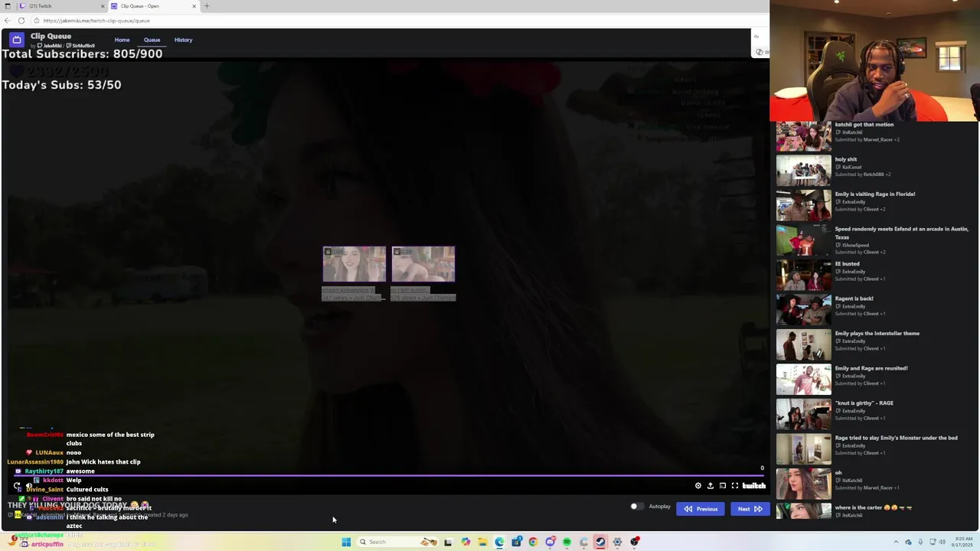Follow the SirMuffin9 GitHub link
Image resolution: width=980 pixels, height=551 pixels.
(x=81, y=46)
